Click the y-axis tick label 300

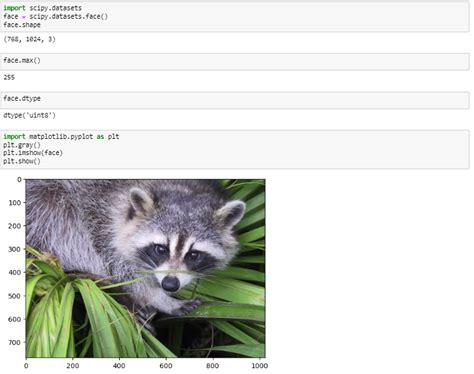15,249
